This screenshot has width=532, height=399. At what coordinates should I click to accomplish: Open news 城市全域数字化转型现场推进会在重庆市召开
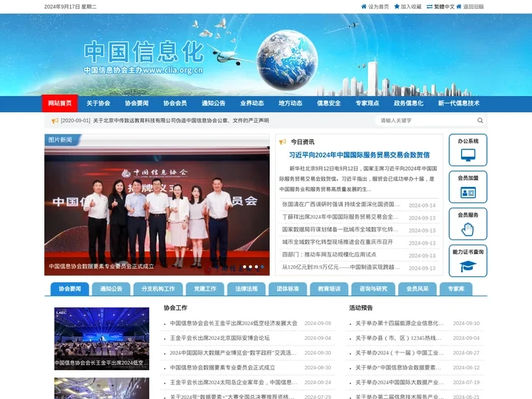tap(338, 242)
